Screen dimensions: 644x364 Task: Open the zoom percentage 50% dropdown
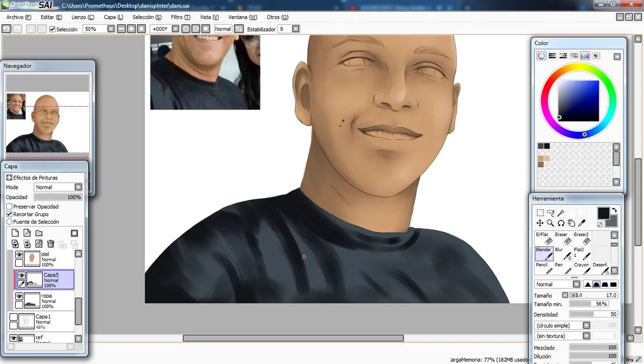point(111,29)
